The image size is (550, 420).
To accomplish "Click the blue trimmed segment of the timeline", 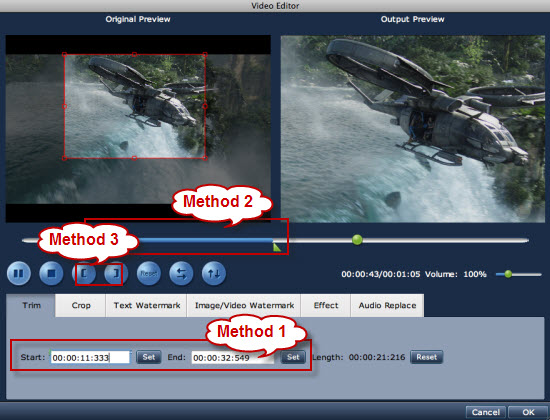I will click(205, 240).
